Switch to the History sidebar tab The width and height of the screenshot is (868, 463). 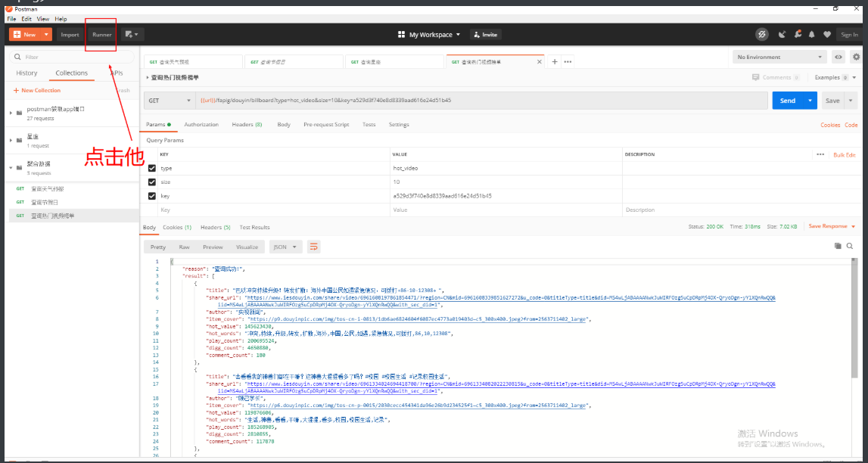(26, 73)
